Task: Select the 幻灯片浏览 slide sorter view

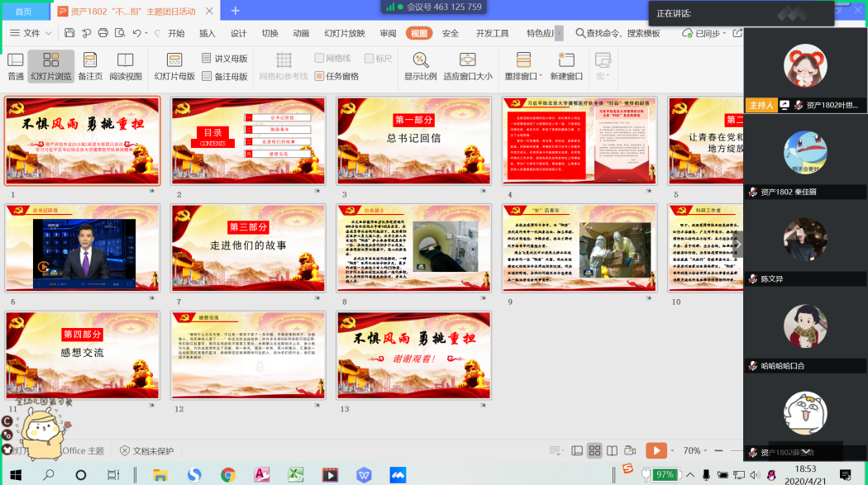Action: pyautogui.click(x=51, y=66)
